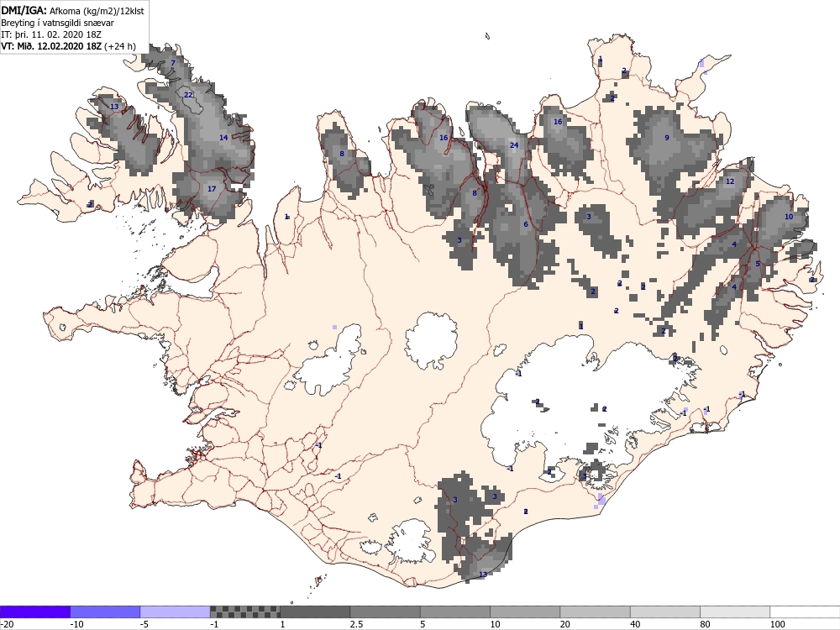Click the 'VT: Mið. 12.02.2020 18Z (+24 h)' line
Viewport: 840px width, 630px height.
pyautogui.click(x=68, y=46)
